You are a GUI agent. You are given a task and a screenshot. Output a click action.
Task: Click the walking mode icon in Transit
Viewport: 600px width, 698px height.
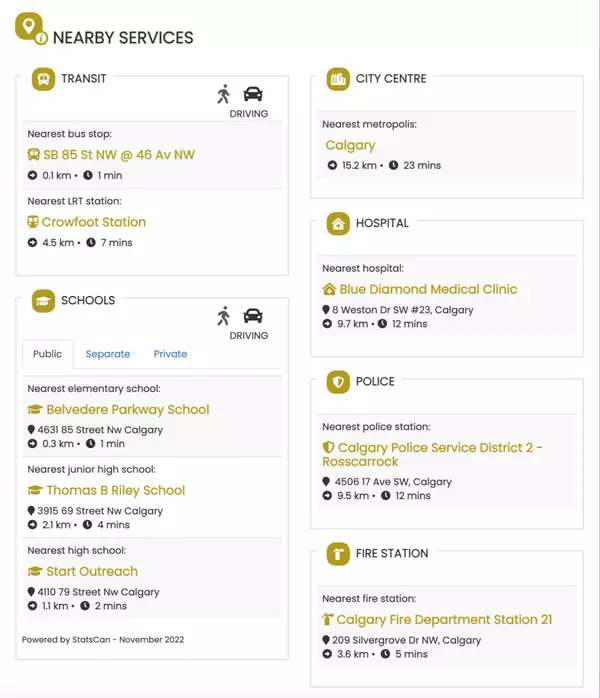click(224, 94)
